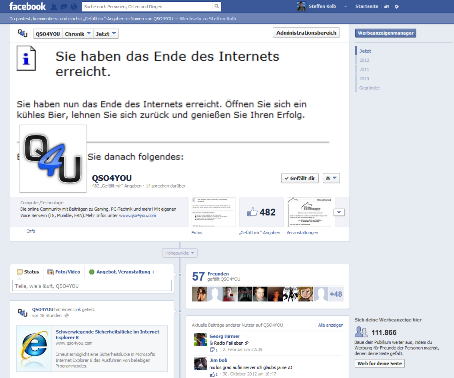Open the Administrationsbereich button

[306, 33]
